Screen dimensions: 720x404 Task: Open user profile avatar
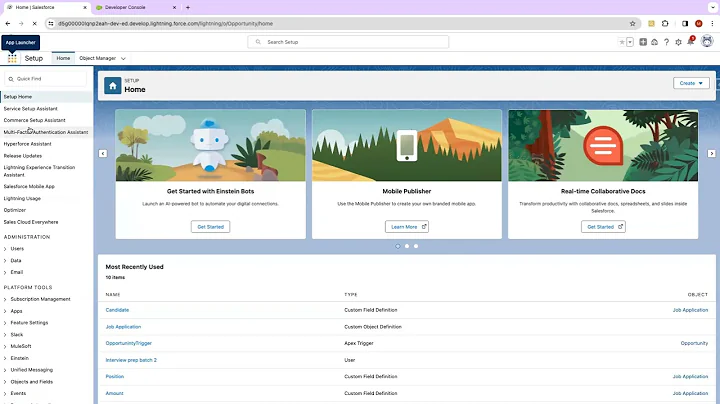707,41
